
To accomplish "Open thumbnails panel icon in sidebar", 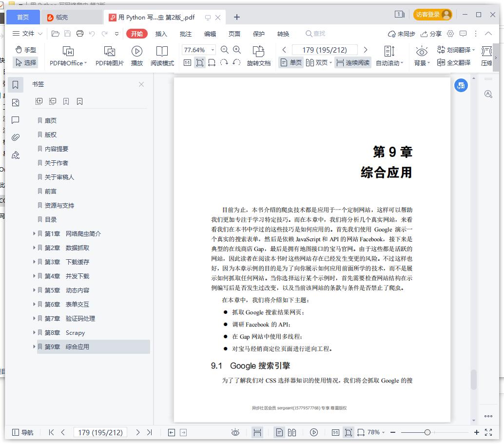I will click(x=16, y=102).
